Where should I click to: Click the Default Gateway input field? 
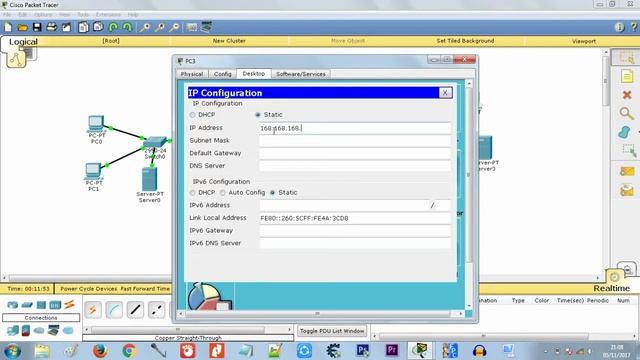pyautogui.click(x=355, y=153)
